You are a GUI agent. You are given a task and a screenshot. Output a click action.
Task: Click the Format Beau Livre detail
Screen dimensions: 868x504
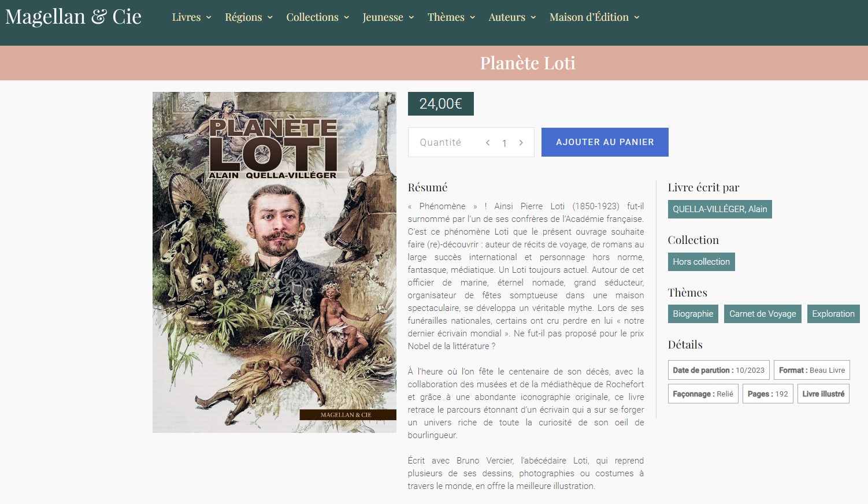[x=811, y=370]
